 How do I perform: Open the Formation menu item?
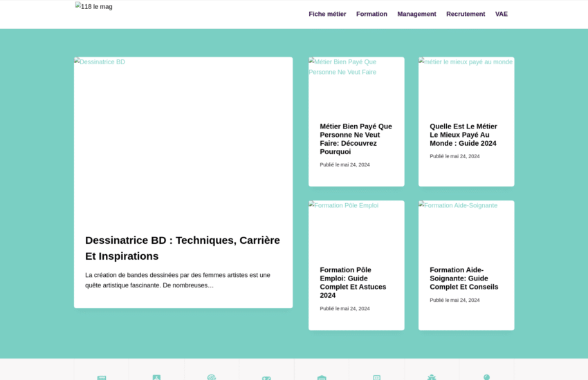(371, 14)
